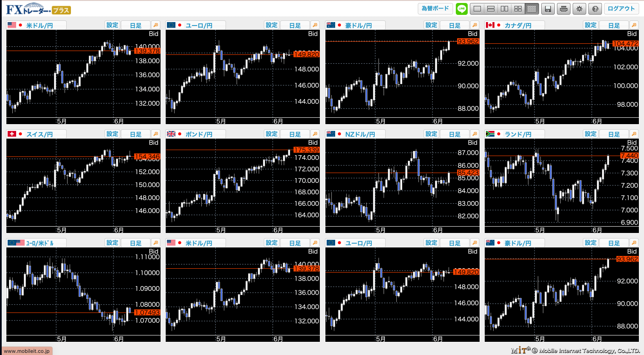Open help with the question mark icon
644x355 pixels.
click(595, 9)
